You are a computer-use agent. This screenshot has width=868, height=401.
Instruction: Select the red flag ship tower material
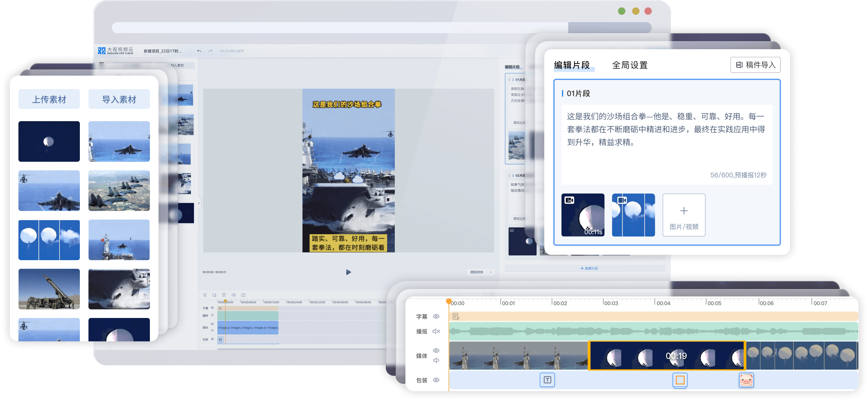click(119, 240)
